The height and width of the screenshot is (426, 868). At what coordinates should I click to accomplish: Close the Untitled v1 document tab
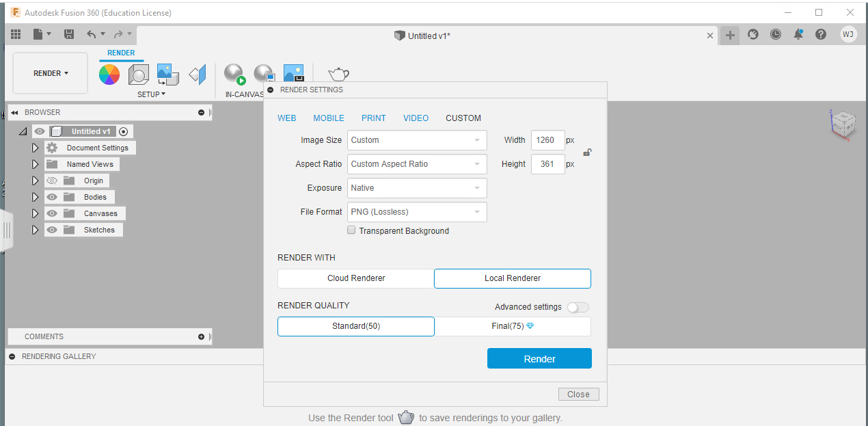(x=710, y=36)
